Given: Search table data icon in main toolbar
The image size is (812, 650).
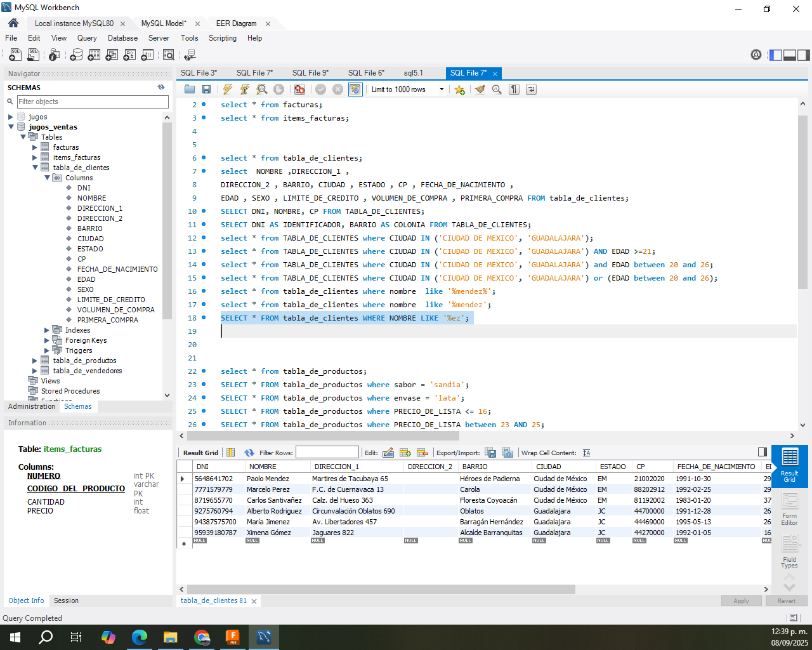Looking at the screenshot, I should (169, 55).
